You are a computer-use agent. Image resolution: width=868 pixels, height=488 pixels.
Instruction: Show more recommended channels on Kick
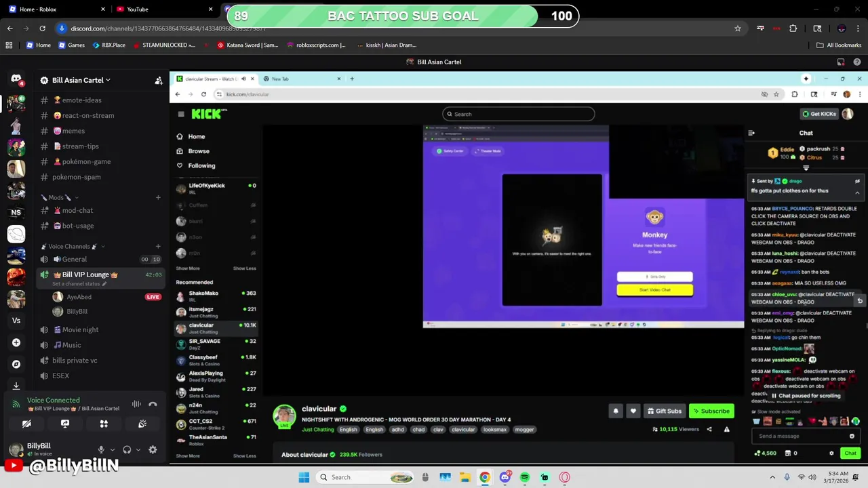point(188,455)
